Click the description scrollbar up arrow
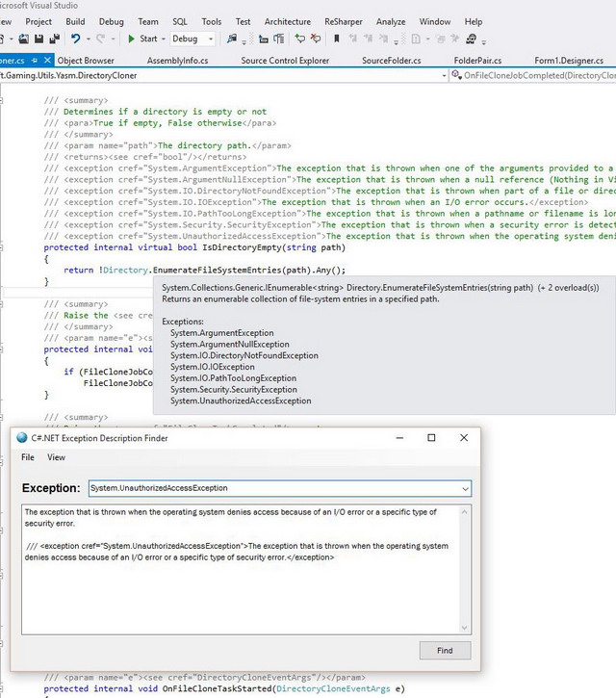This screenshot has width=616, height=698. [x=464, y=512]
